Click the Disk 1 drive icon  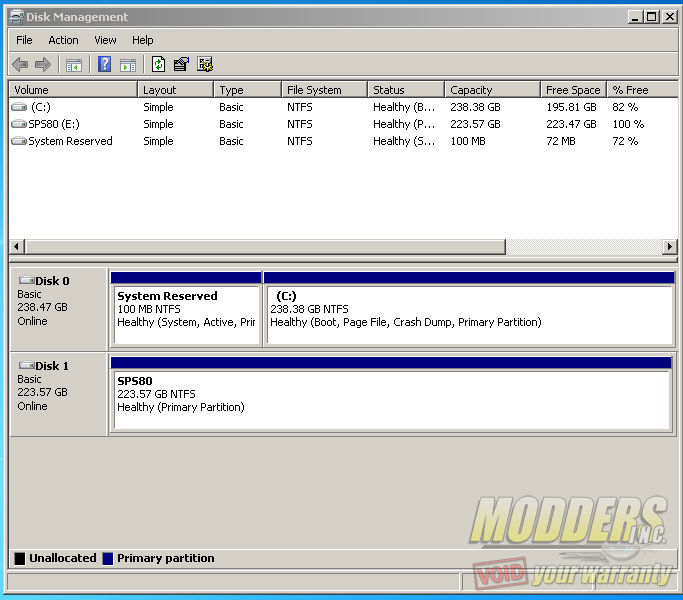click(27, 365)
